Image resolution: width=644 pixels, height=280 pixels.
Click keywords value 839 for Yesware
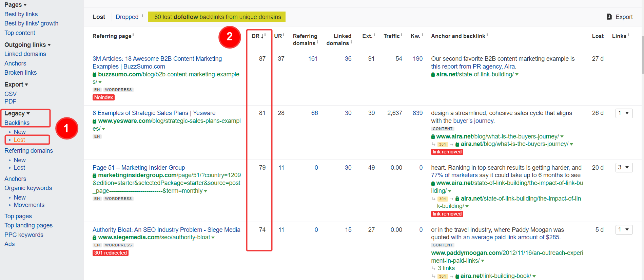tap(418, 113)
